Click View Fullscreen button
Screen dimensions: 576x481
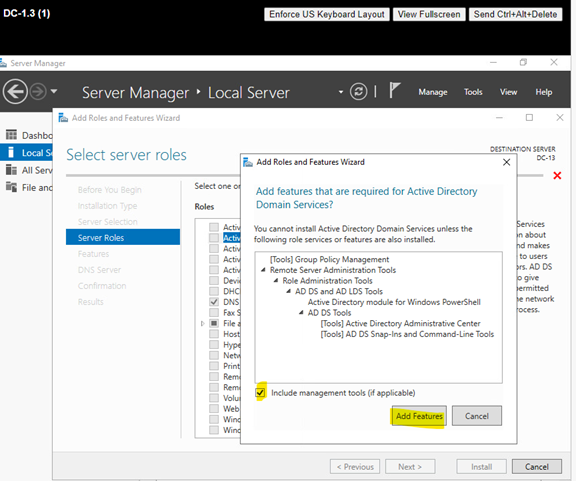429,14
